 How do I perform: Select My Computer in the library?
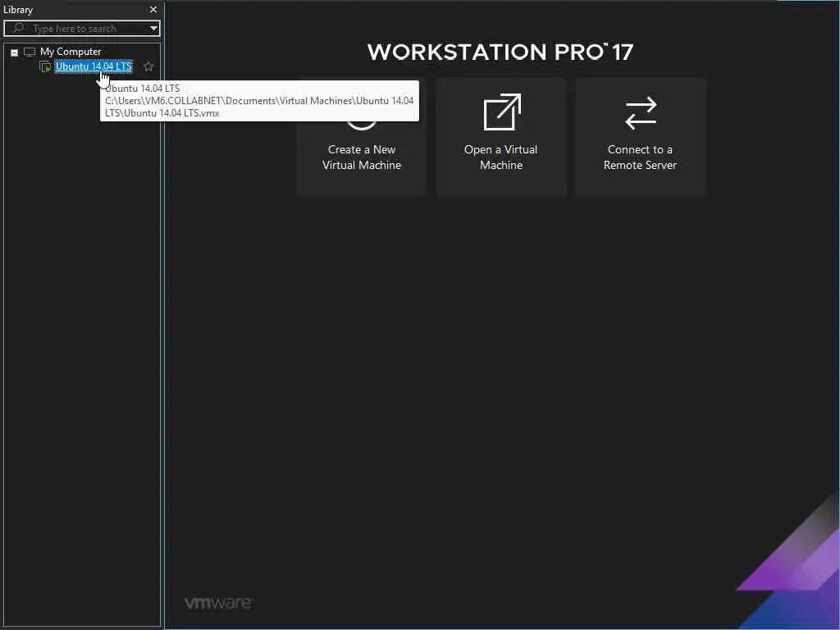click(x=71, y=52)
